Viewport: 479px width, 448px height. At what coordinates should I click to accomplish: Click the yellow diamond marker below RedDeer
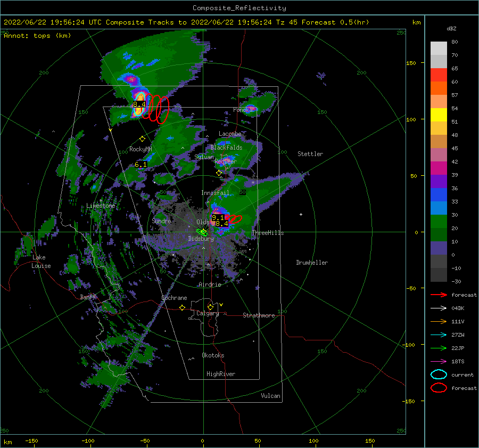(219, 173)
